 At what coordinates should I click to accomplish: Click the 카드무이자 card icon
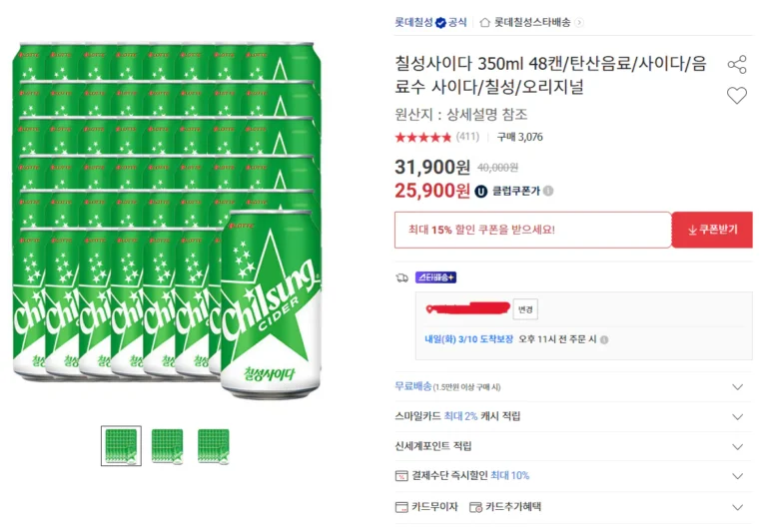[x=401, y=507]
